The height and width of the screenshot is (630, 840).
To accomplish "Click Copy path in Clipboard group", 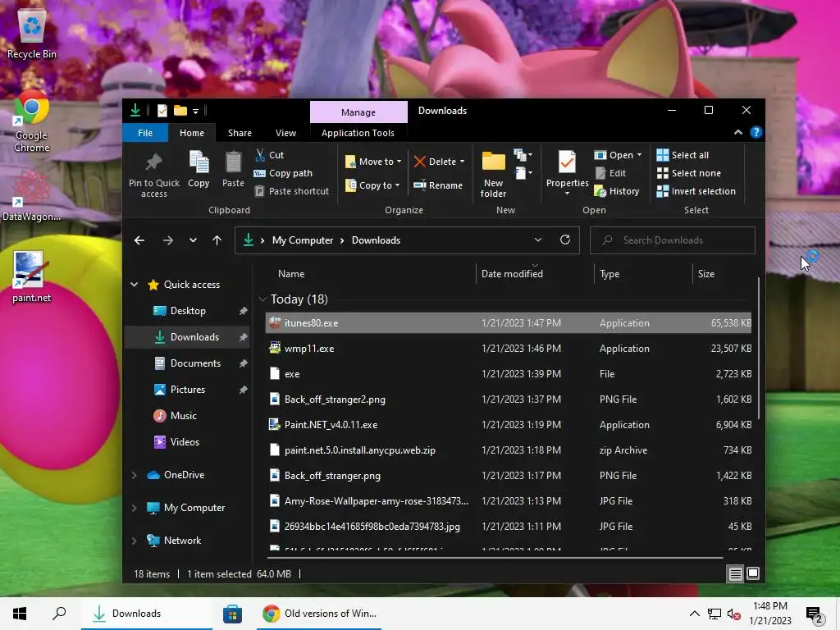I will point(283,173).
